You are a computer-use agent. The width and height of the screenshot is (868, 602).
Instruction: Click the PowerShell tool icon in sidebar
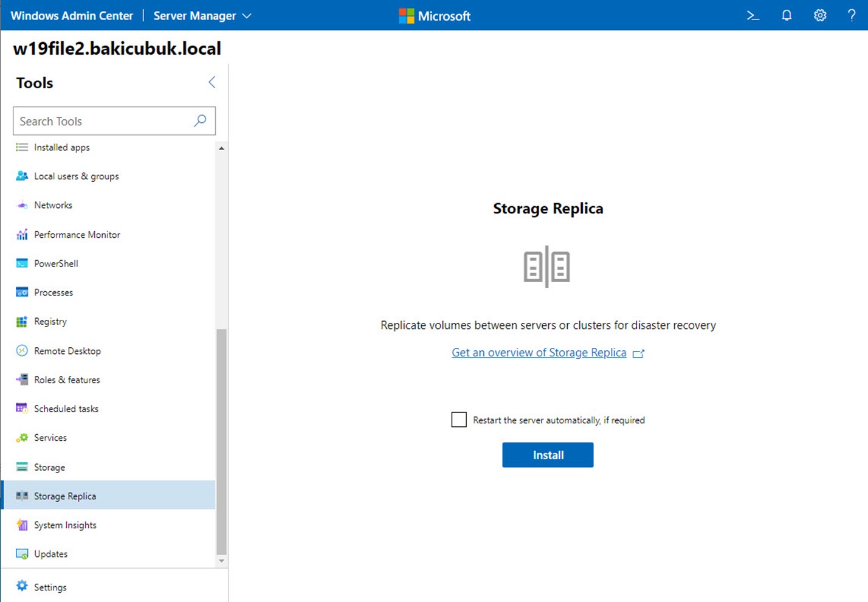(x=22, y=263)
